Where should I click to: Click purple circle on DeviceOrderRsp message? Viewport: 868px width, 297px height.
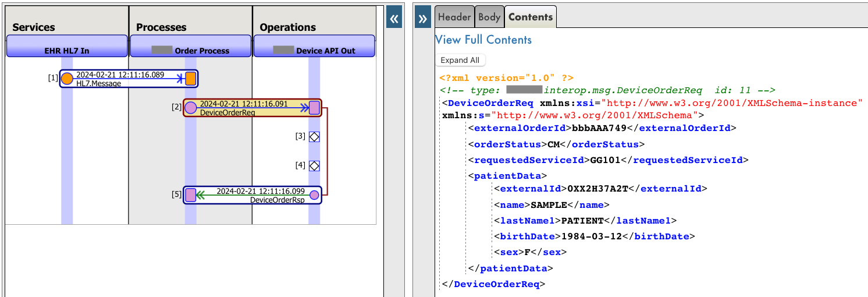point(314,195)
